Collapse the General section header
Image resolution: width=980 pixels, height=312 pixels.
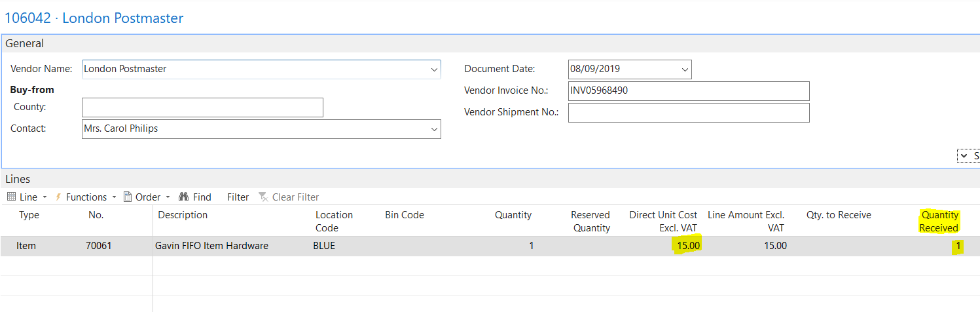(25, 43)
